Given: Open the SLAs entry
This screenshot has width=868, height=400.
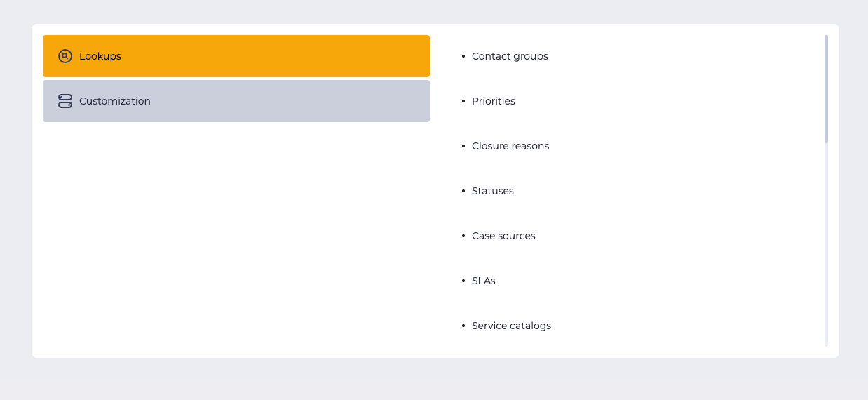Looking at the screenshot, I should coord(484,281).
